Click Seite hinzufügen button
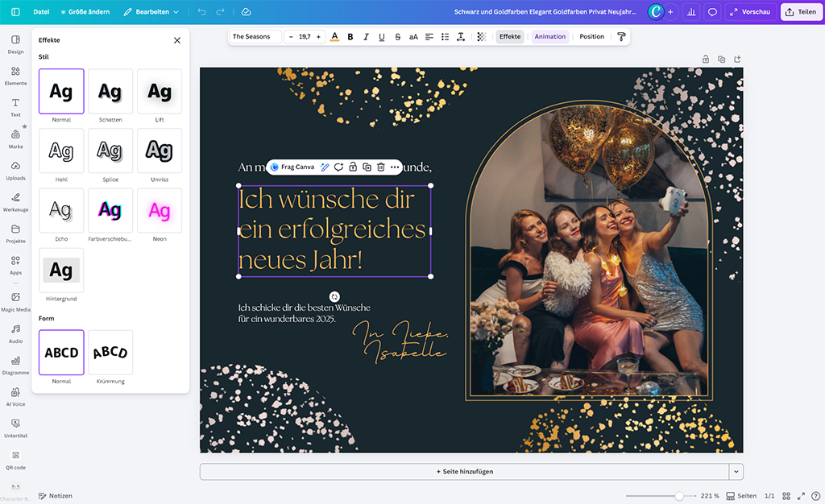 465,472
